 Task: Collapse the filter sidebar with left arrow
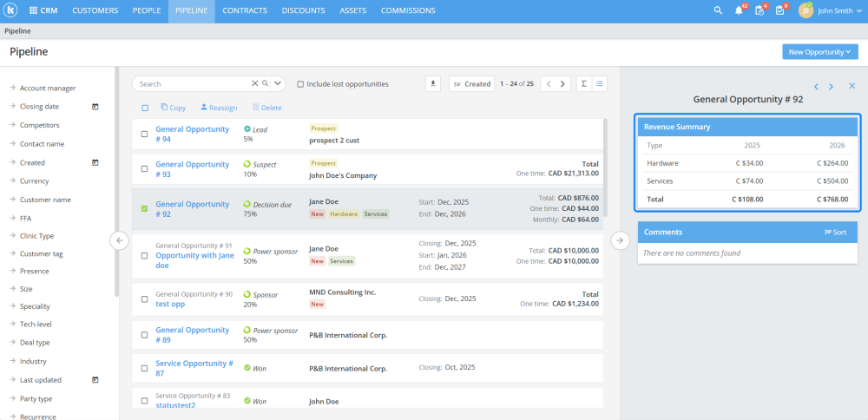click(x=119, y=240)
